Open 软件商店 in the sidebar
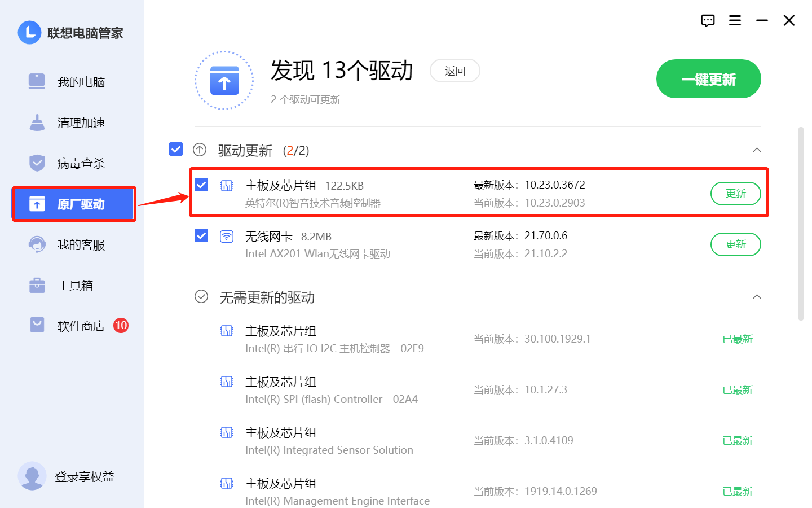Screen dimensions: 812x508 [72, 326]
